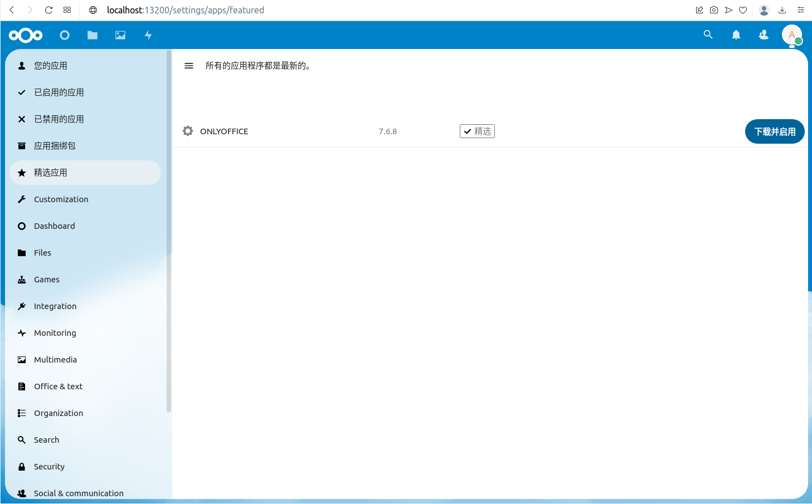Open Monitoring app category
The width and height of the screenshot is (812, 504).
pyautogui.click(x=85, y=333)
